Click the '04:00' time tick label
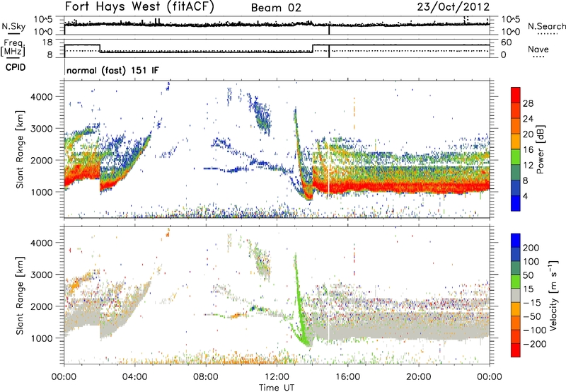This screenshot has height=392, width=566. coord(134,377)
